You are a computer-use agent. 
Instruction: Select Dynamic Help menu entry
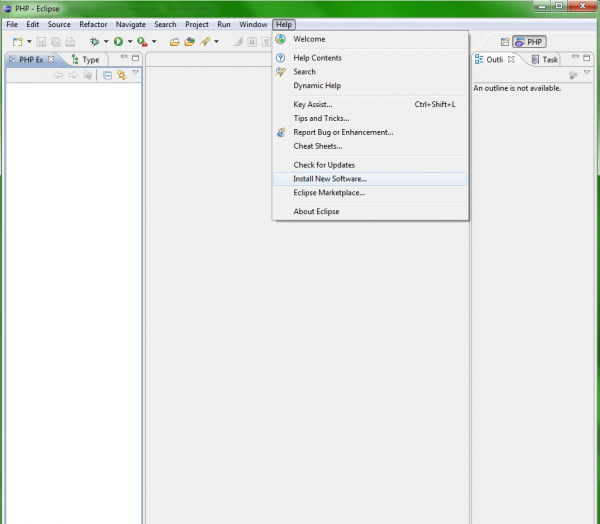tap(370, 85)
